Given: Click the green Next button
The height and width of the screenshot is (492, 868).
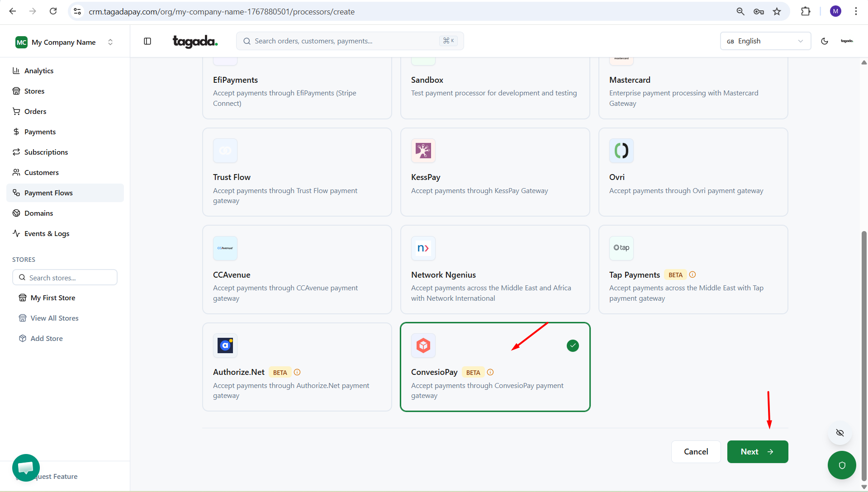Looking at the screenshot, I should pyautogui.click(x=757, y=452).
